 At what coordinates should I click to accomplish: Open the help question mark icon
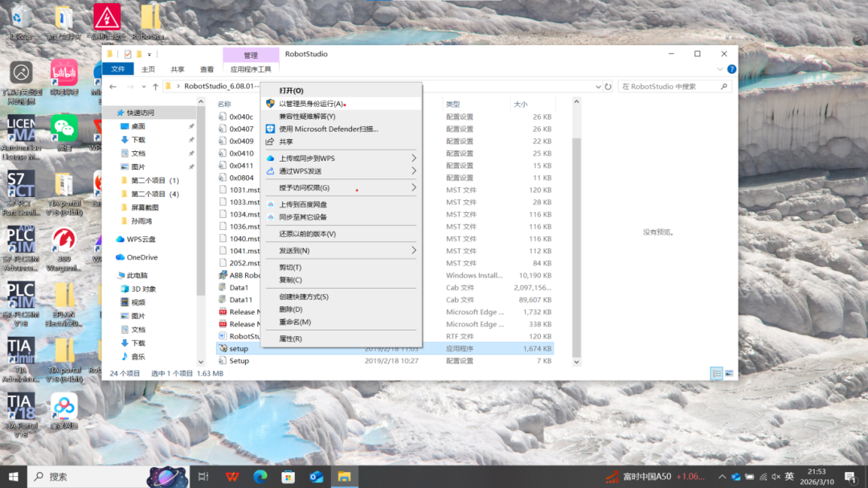point(731,69)
